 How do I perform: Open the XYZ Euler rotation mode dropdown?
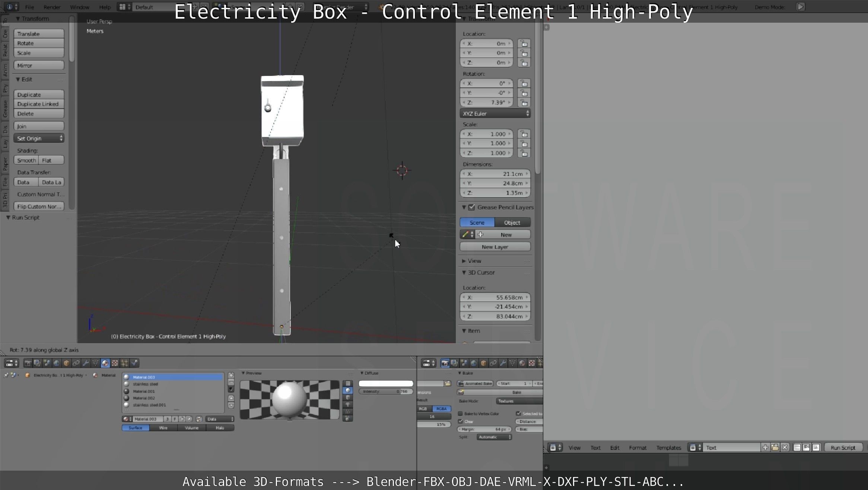point(495,113)
